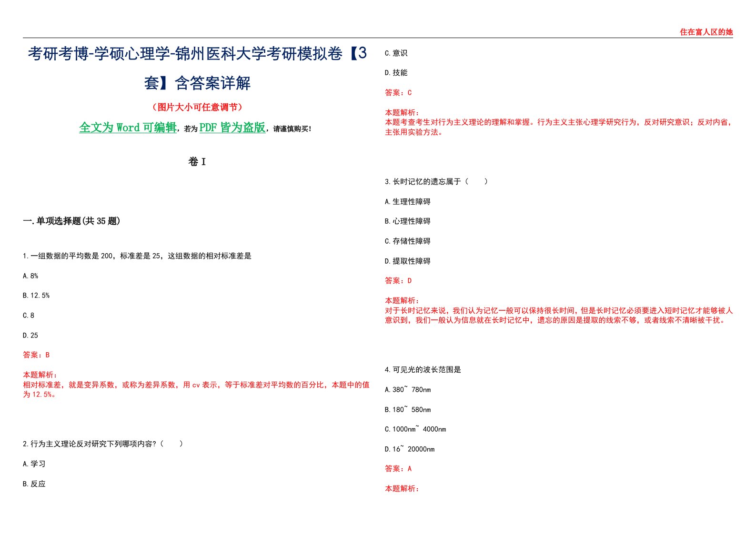Click the section heading 卷I
The width and height of the screenshot is (756, 534).
tap(197, 162)
